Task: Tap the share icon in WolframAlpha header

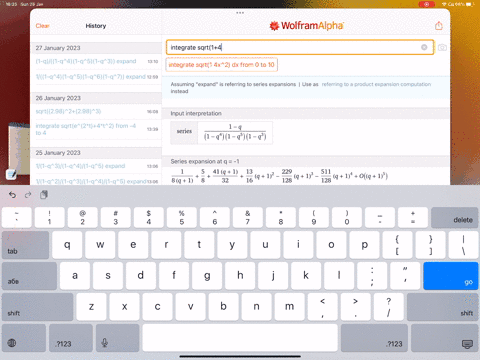Action: [439, 26]
